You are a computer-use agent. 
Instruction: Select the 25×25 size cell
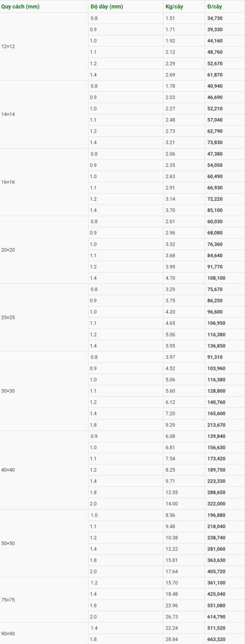tap(44, 317)
